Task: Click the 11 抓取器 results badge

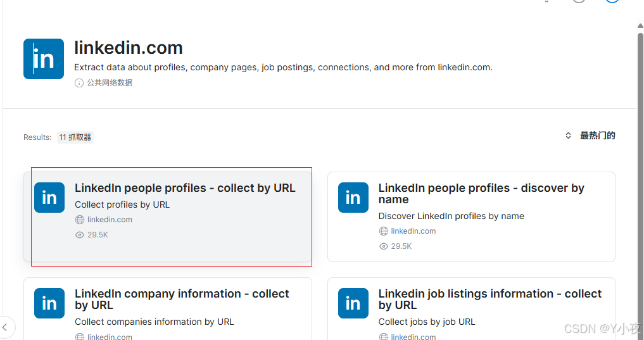Action: click(75, 137)
